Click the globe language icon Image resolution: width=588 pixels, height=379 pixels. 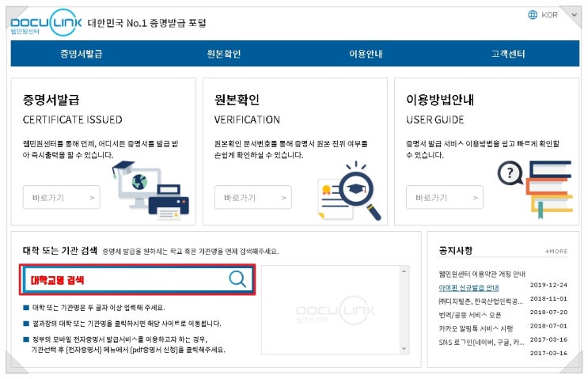(x=533, y=14)
